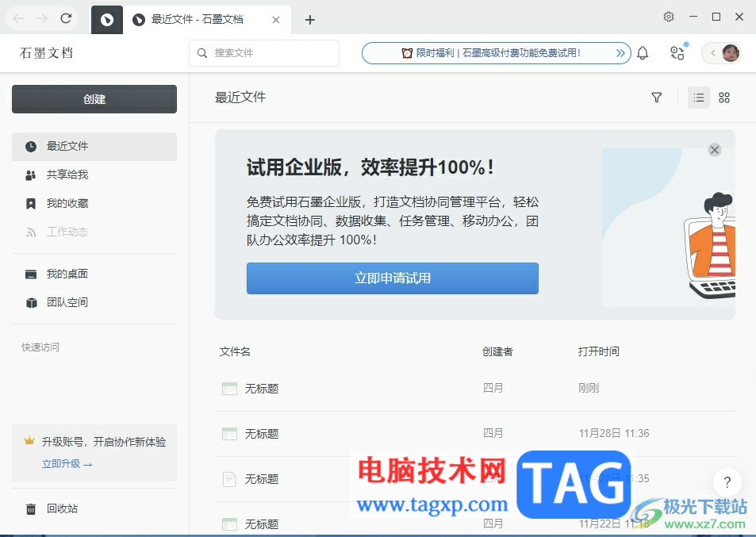756x537 pixels.
Task: Click the 立即申请试用 button
Action: click(393, 278)
